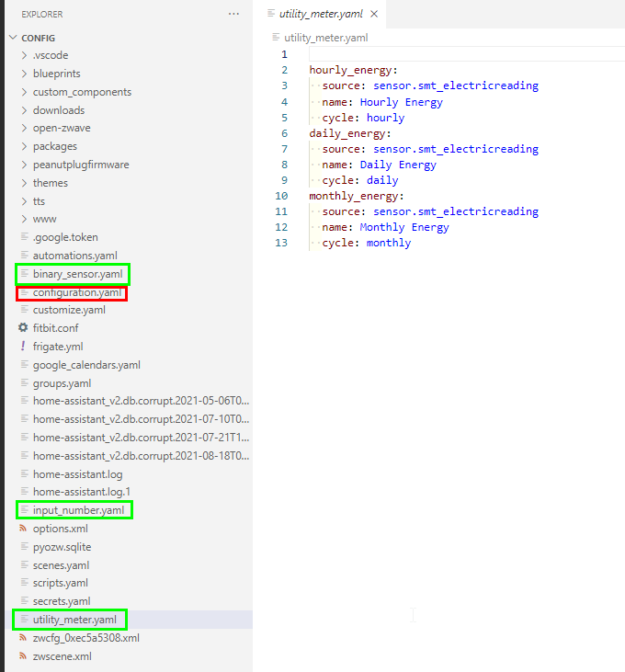Open the frigate.yml file
Screen dimensions: 625x672
(x=58, y=347)
